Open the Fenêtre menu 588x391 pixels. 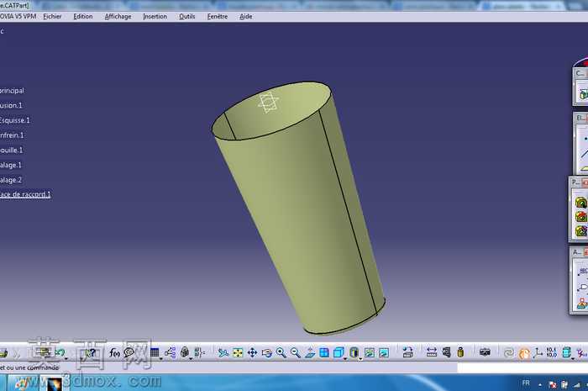218,17
